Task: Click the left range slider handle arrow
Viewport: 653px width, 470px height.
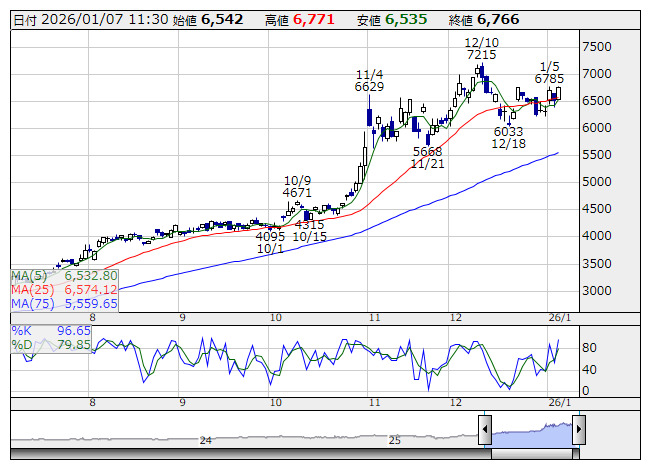Action: point(485,430)
